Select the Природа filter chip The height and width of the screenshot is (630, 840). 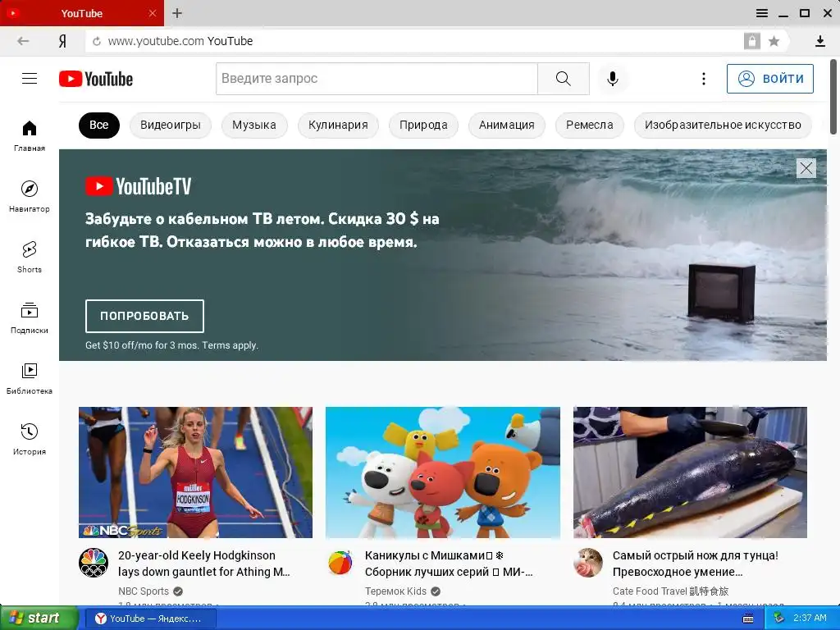[423, 126]
